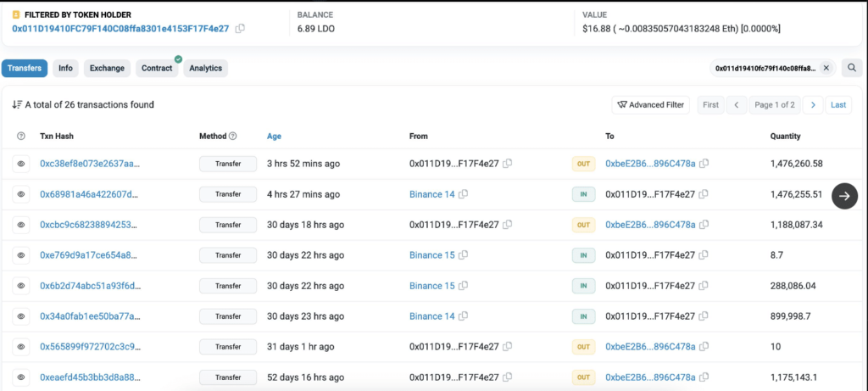
Task: Copy To address in 3 hrs 52 mins row
Action: [x=704, y=164]
